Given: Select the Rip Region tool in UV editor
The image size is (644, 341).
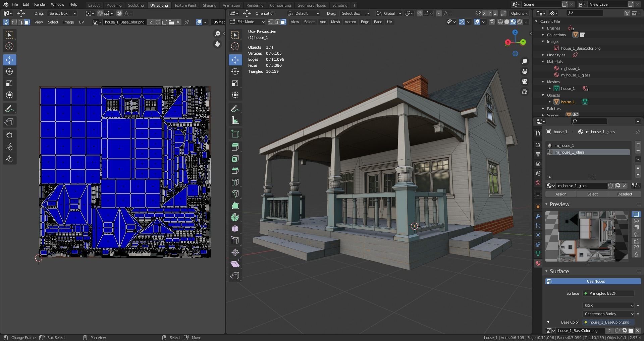Looking at the screenshot, I should coord(9,122).
